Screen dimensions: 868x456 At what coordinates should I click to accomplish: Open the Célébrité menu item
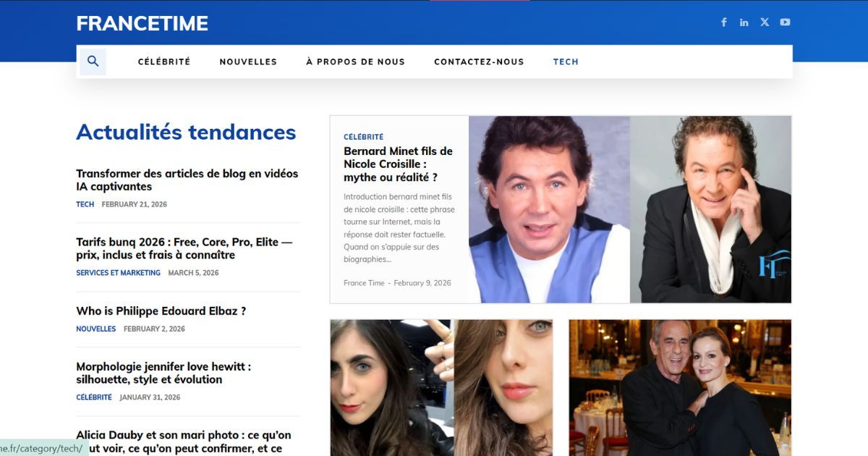pyautogui.click(x=164, y=62)
